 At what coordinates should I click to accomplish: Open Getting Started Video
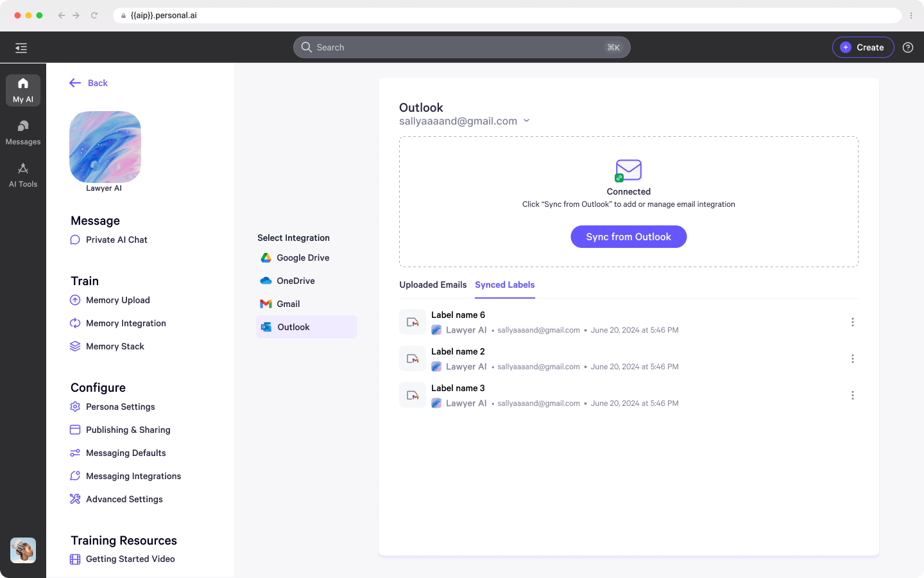click(123, 559)
